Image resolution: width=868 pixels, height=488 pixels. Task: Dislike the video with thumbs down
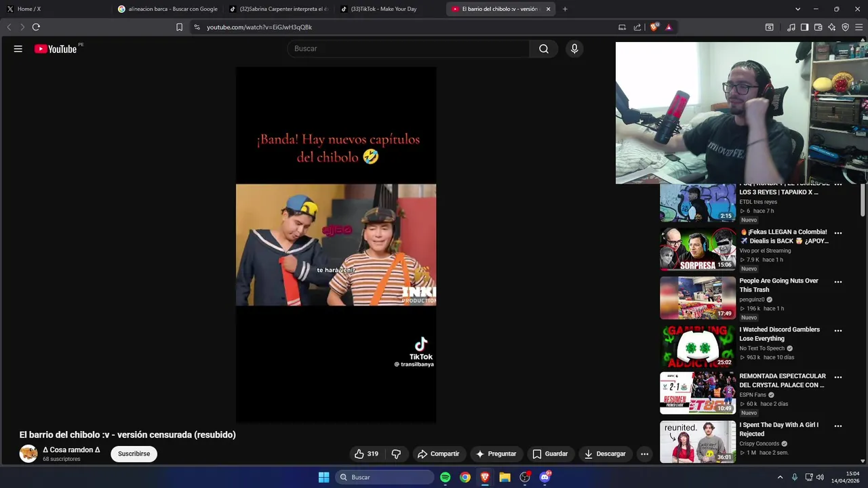396,454
